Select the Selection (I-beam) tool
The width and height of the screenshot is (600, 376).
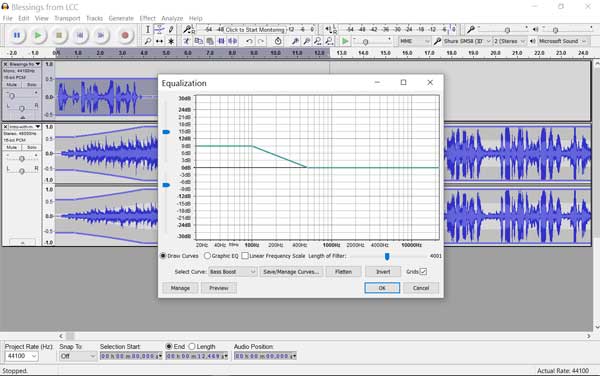point(148,29)
